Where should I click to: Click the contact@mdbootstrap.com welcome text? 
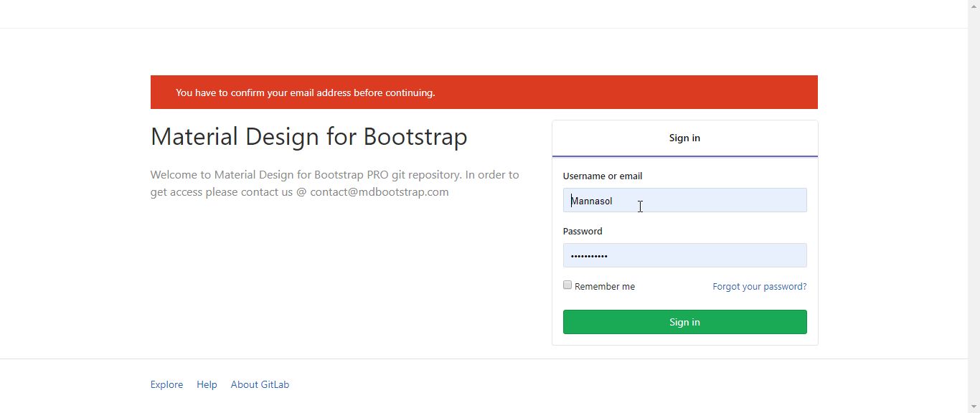[x=379, y=192]
